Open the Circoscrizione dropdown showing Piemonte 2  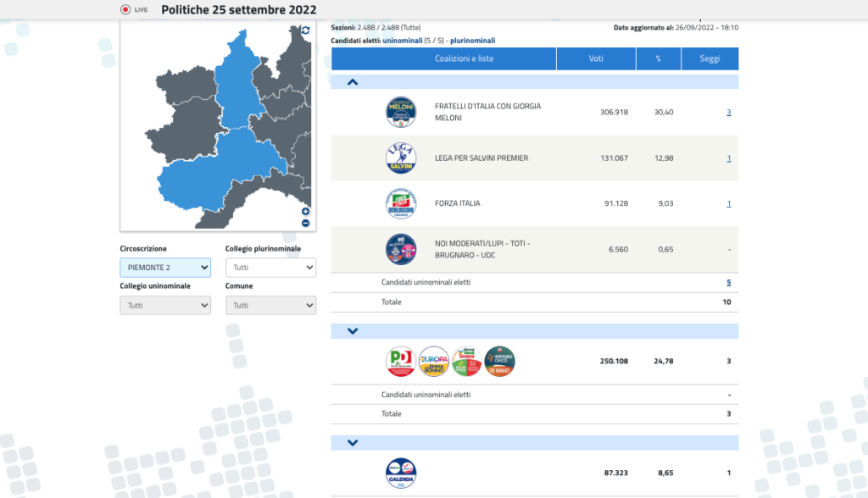165,268
